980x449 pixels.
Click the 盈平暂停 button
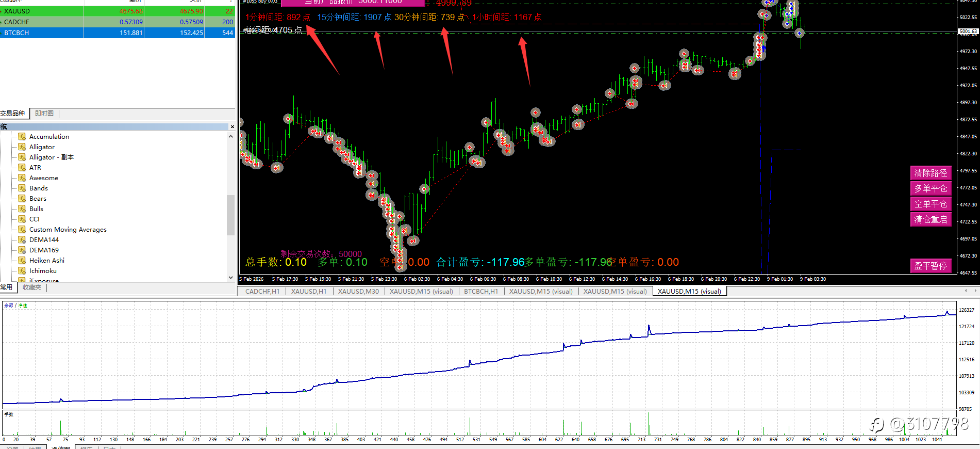pos(931,266)
